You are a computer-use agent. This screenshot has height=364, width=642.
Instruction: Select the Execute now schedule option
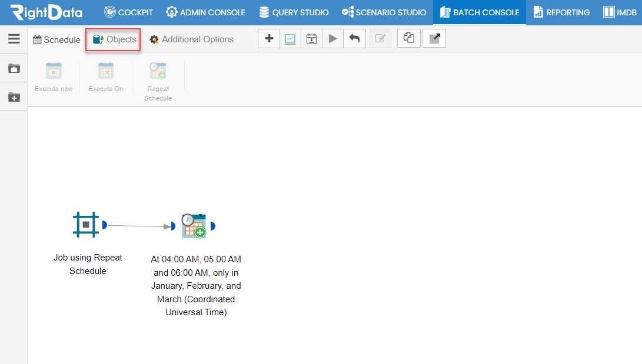coord(54,78)
